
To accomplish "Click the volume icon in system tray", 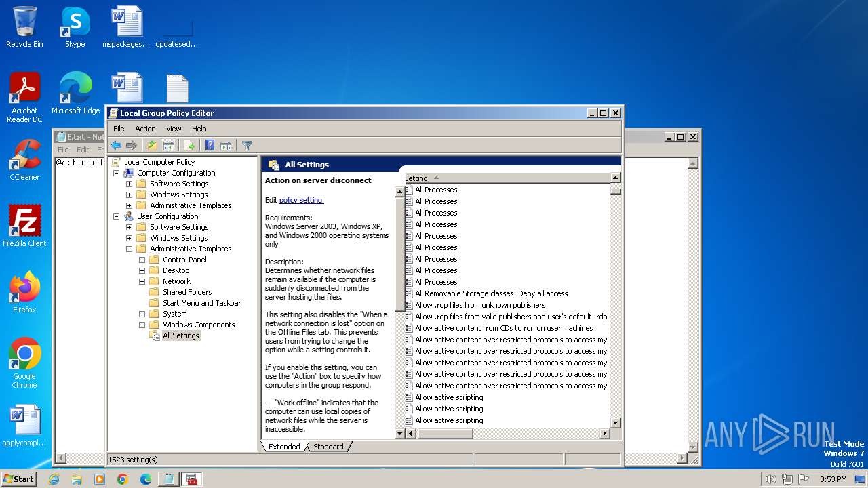I will [x=770, y=479].
